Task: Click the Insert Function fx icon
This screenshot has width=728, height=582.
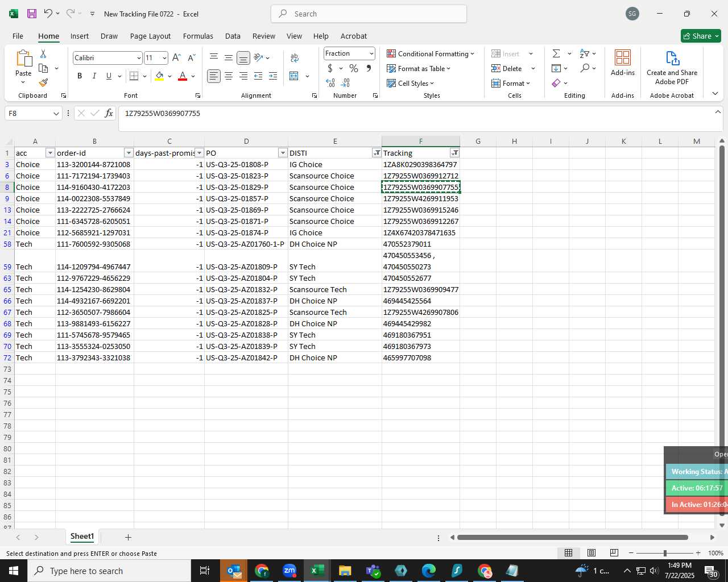Action: [x=109, y=113]
